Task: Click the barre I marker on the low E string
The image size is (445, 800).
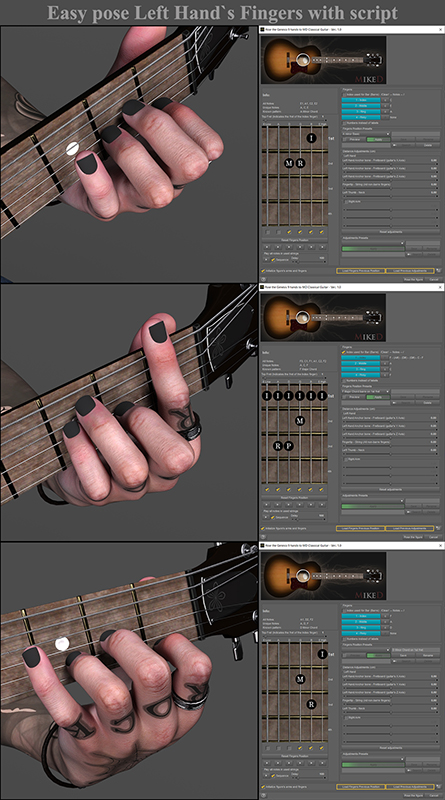Action: (266, 395)
